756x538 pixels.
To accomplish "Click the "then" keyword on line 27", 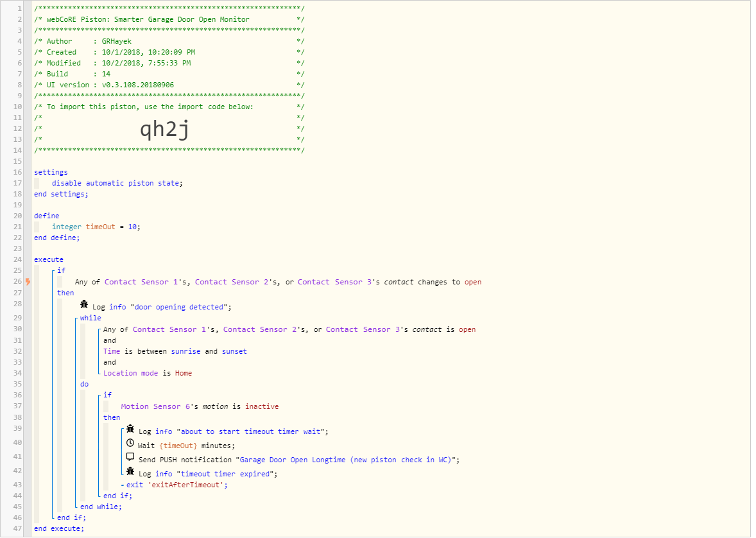I will 65,293.
